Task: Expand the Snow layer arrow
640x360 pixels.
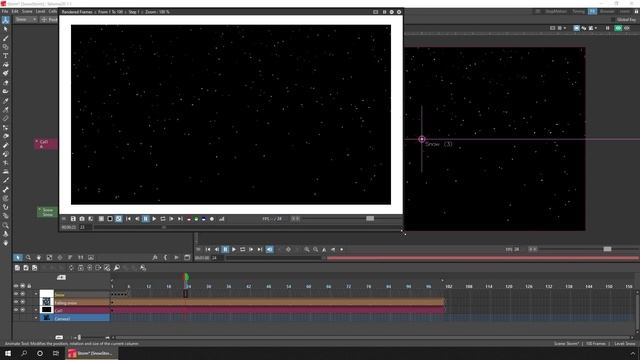Action: [x=36, y=294]
